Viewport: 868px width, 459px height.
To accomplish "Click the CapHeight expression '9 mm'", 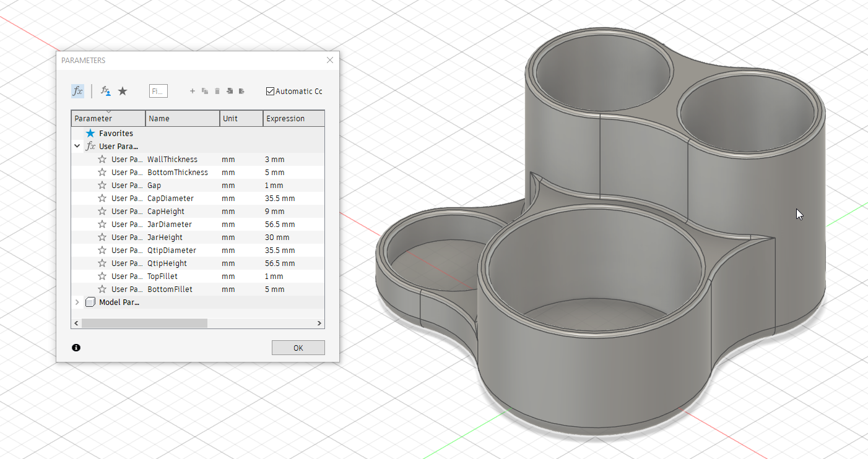I will pyautogui.click(x=274, y=212).
